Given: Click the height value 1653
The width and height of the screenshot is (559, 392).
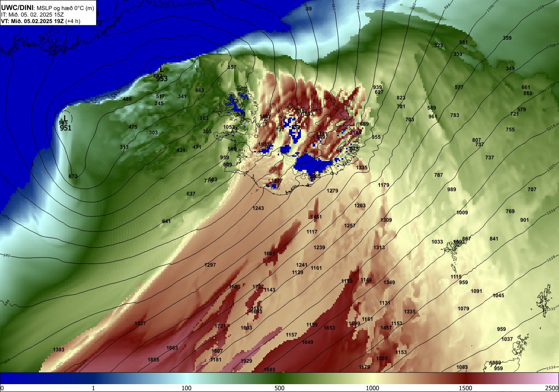Looking at the screenshot, I should [329, 328].
